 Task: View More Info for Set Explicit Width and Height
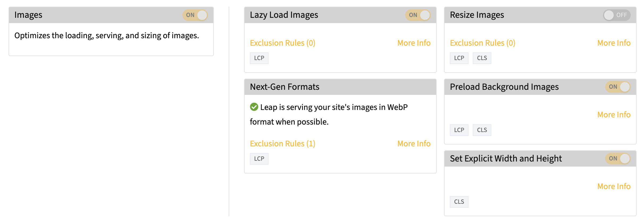point(614,186)
